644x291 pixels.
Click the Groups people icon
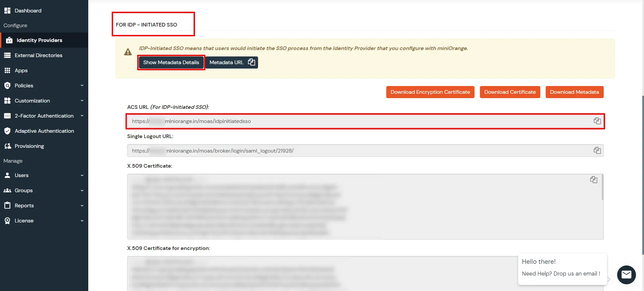[7, 191]
